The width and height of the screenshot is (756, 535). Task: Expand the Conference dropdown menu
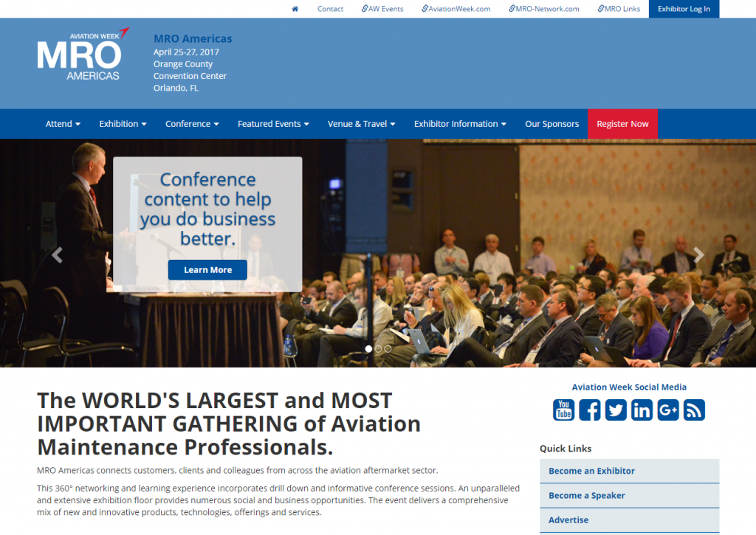192,124
